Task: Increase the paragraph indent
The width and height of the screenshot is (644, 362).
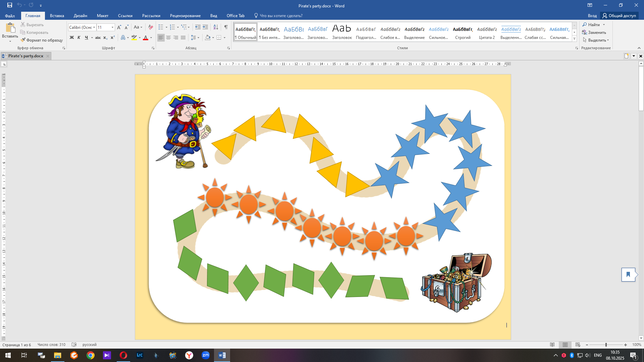Action: click(205, 27)
